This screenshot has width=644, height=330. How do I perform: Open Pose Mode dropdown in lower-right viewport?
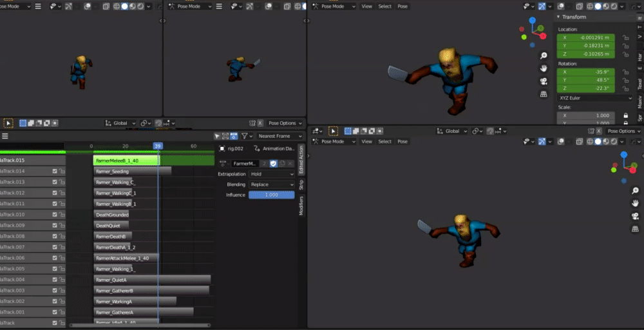coord(334,141)
